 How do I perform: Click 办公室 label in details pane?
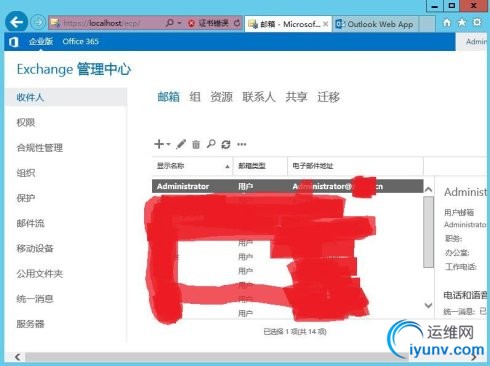point(457,253)
